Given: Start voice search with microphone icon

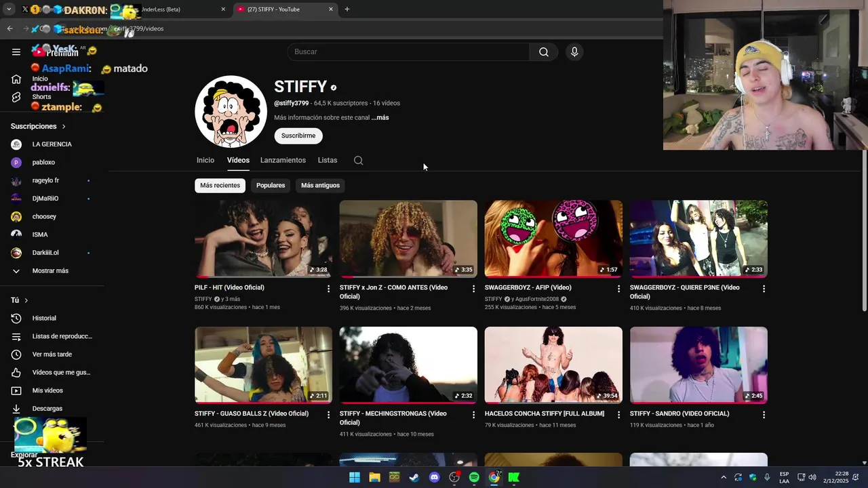Looking at the screenshot, I should [x=574, y=52].
